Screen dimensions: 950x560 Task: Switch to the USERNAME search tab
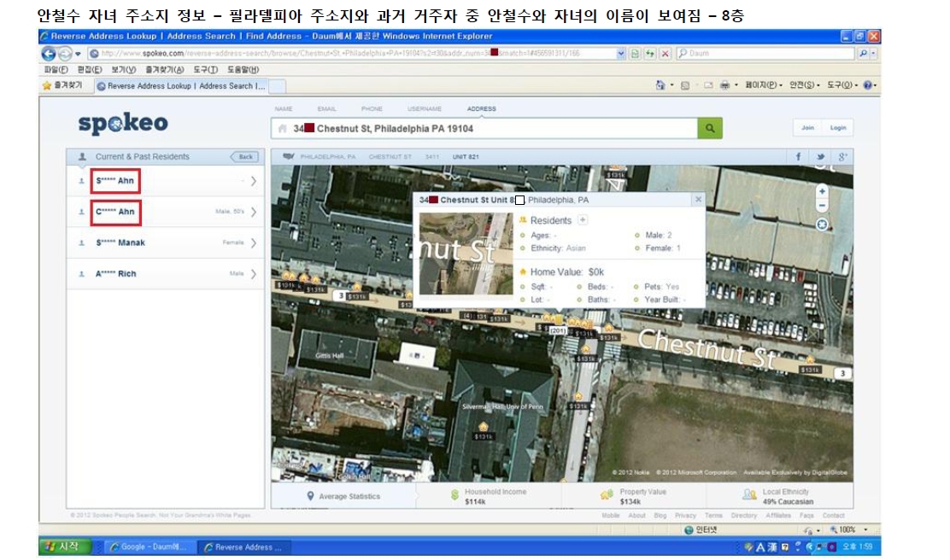tap(424, 109)
